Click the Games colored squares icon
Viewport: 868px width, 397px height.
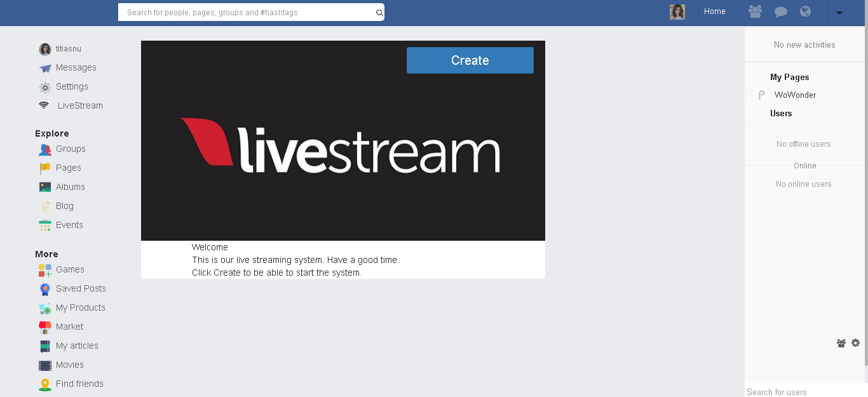[44, 270]
